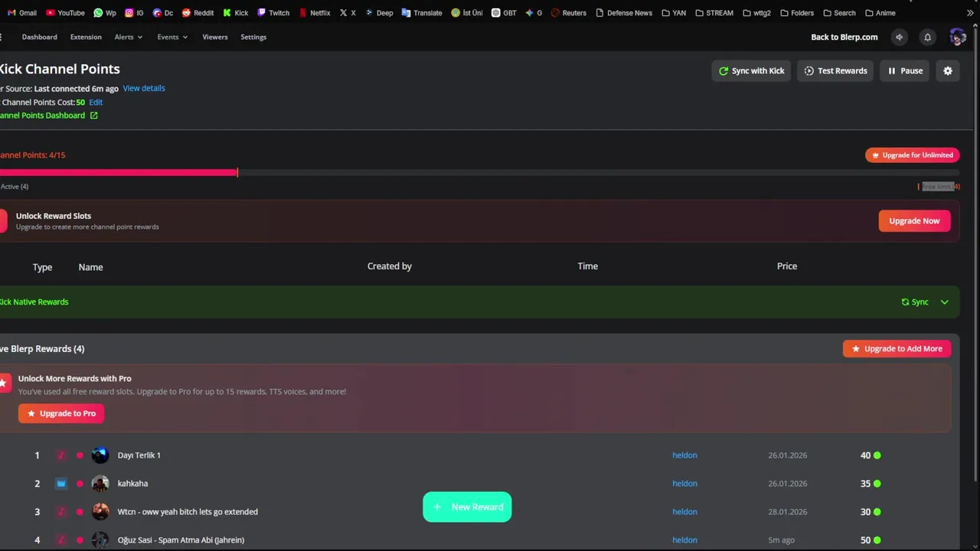Click the Upgrade Now button

click(x=914, y=220)
